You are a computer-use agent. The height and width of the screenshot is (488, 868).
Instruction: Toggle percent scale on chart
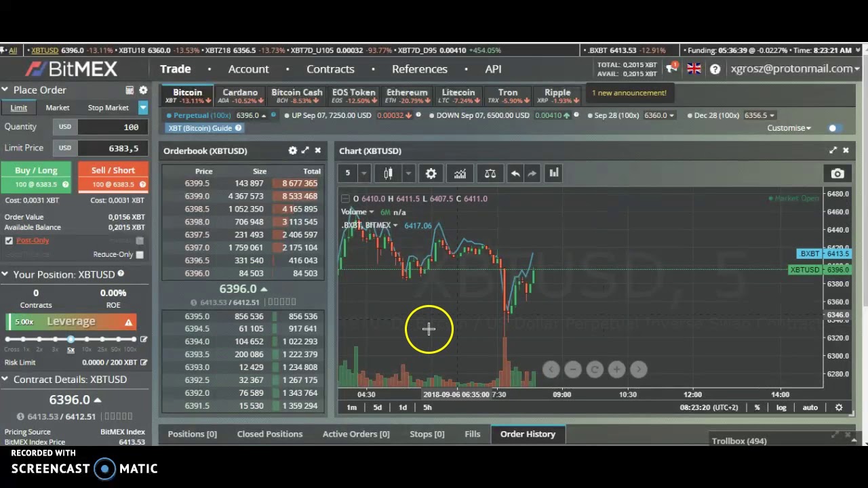coord(757,407)
